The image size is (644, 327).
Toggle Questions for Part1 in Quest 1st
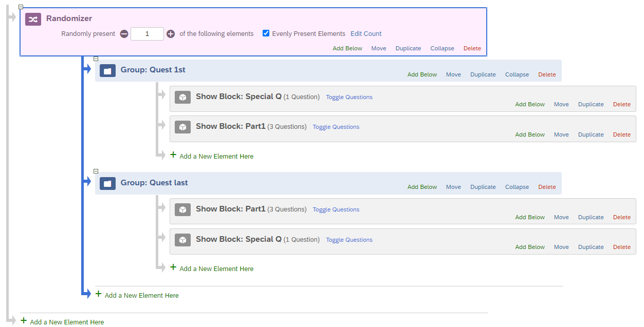point(336,127)
